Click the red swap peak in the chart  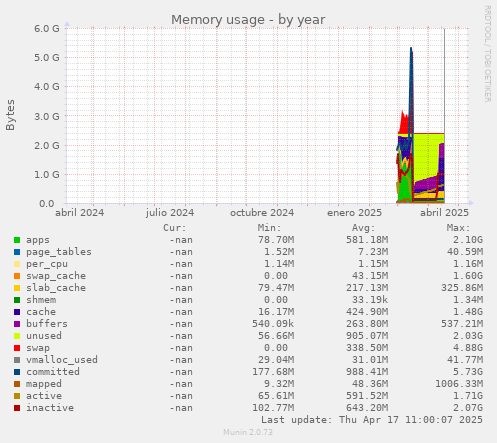[403, 123]
